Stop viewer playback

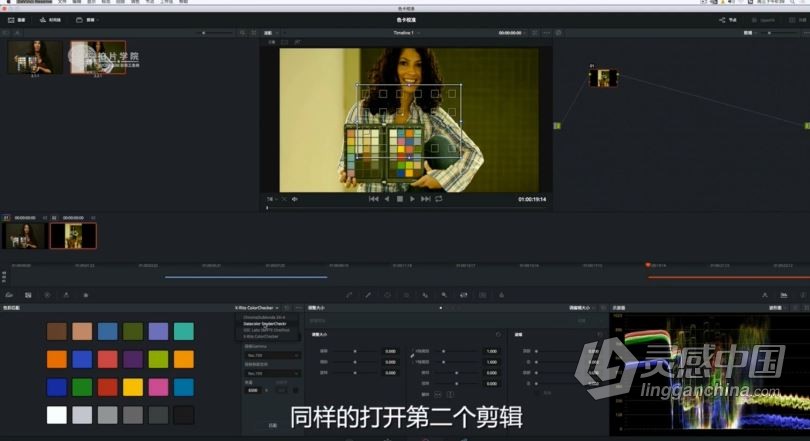tap(399, 199)
